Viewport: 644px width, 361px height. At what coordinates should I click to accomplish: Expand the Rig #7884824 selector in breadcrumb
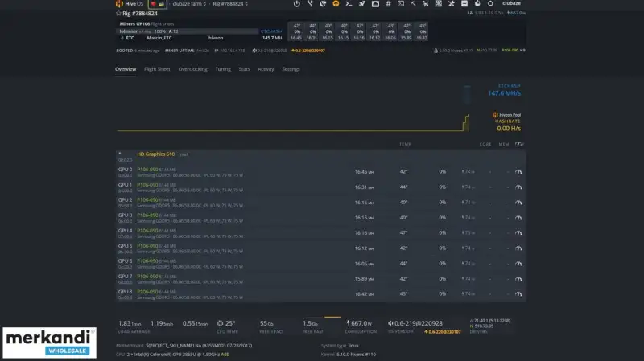(x=230, y=4)
